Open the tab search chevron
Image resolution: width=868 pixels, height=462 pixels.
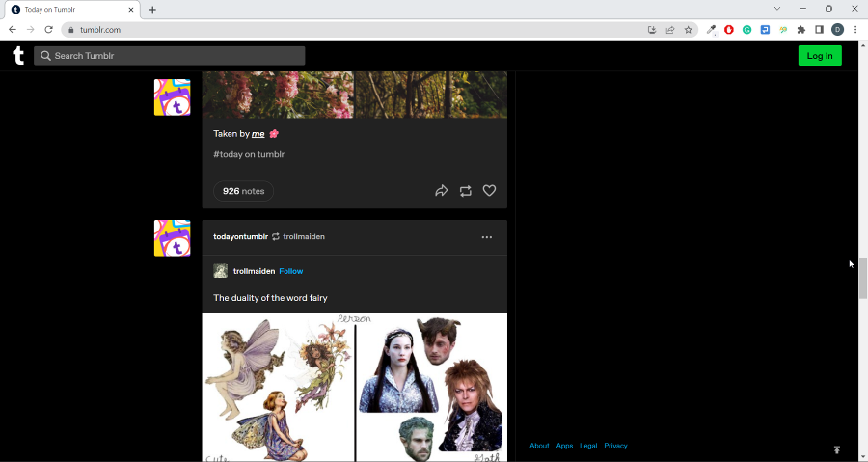coord(777,9)
